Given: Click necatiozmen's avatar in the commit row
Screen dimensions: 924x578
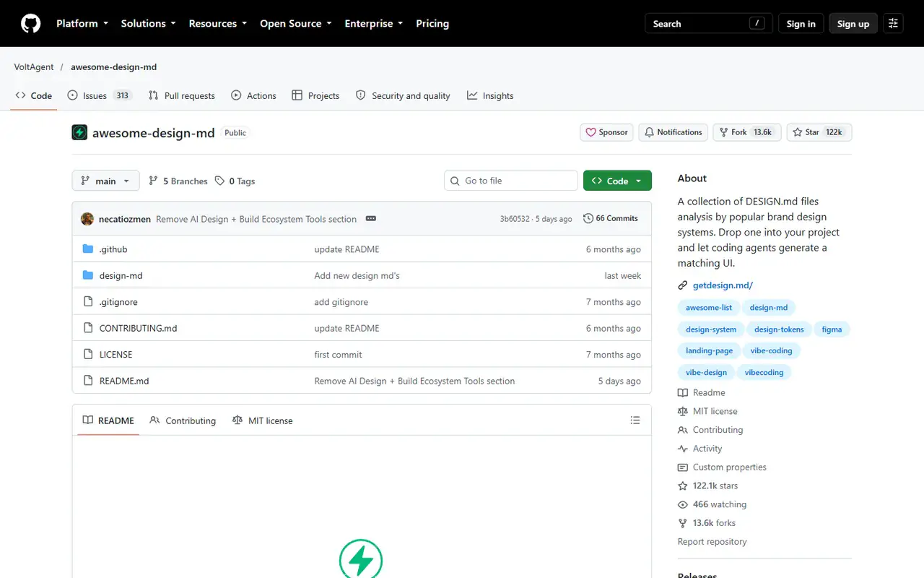Looking at the screenshot, I should click(x=87, y=219).
